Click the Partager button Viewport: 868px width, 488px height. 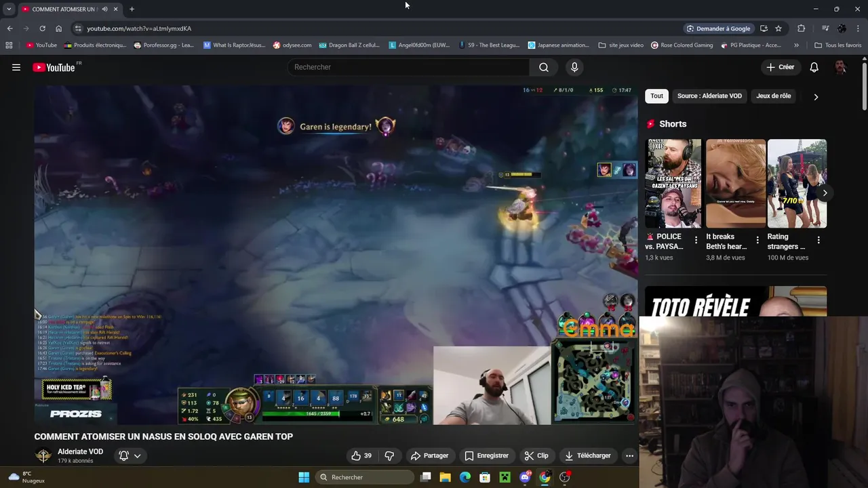(429, 455)
